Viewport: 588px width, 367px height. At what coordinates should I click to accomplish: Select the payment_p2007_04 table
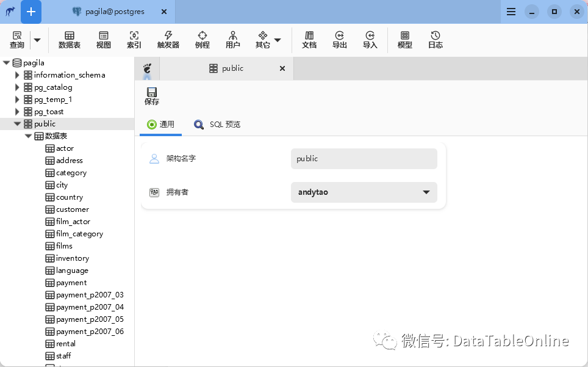(90, 307)
